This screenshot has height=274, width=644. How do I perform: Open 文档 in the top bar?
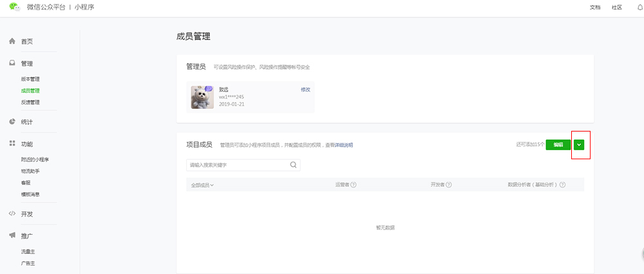tap(595, 7)
